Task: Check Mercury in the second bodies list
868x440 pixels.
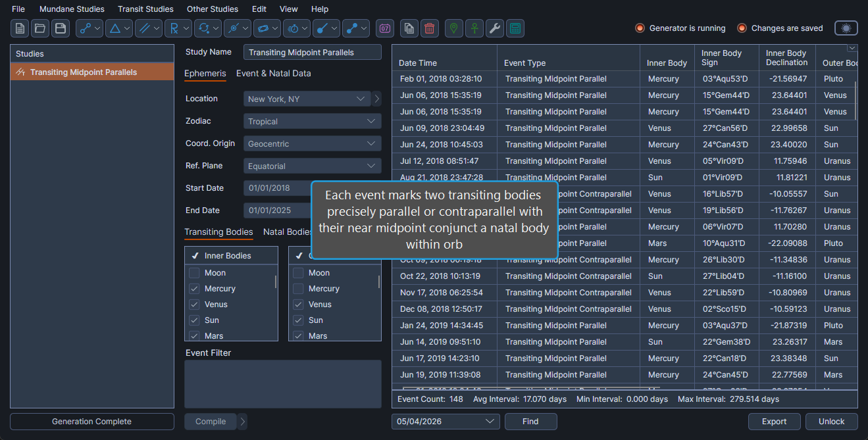Action: [298, 289]
